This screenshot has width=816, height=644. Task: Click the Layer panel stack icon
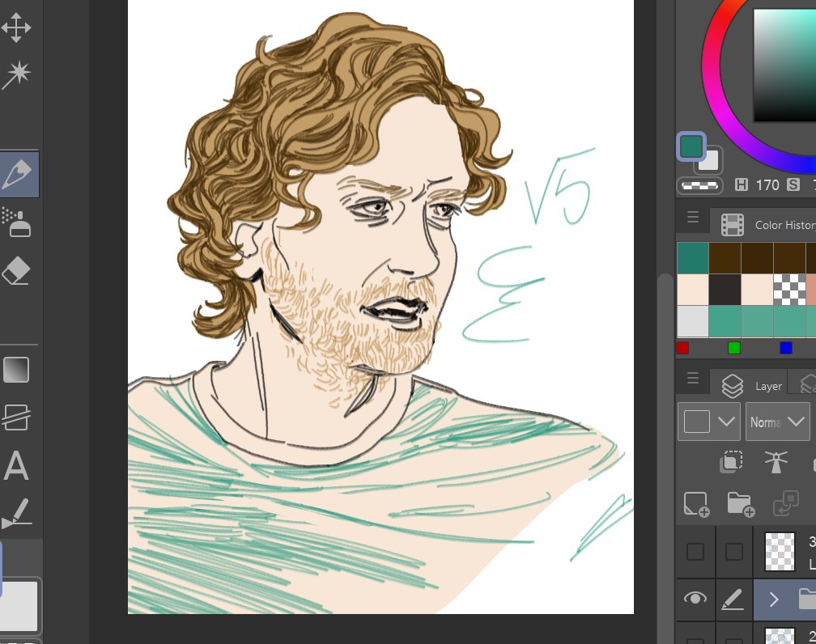click(x=732, y=386)
